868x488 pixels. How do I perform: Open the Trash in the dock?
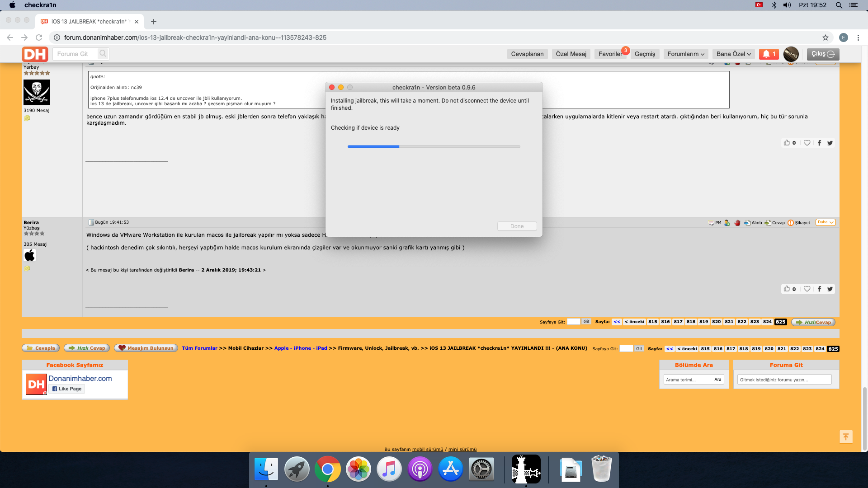point(602,469)
